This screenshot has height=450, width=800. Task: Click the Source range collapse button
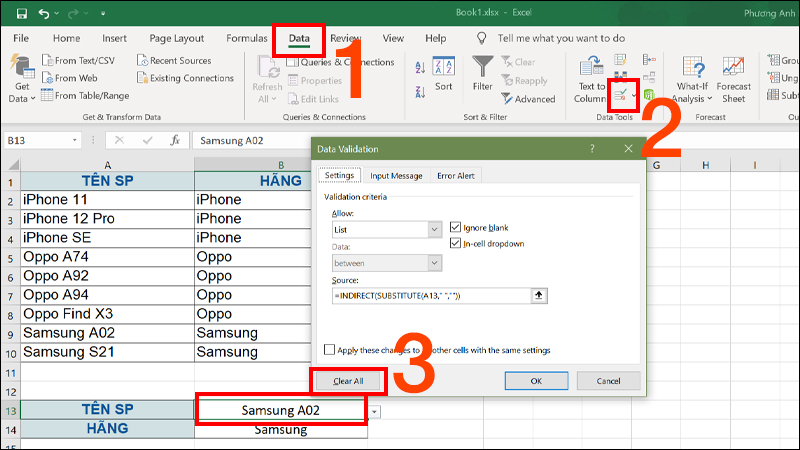[x=541, y=296]
